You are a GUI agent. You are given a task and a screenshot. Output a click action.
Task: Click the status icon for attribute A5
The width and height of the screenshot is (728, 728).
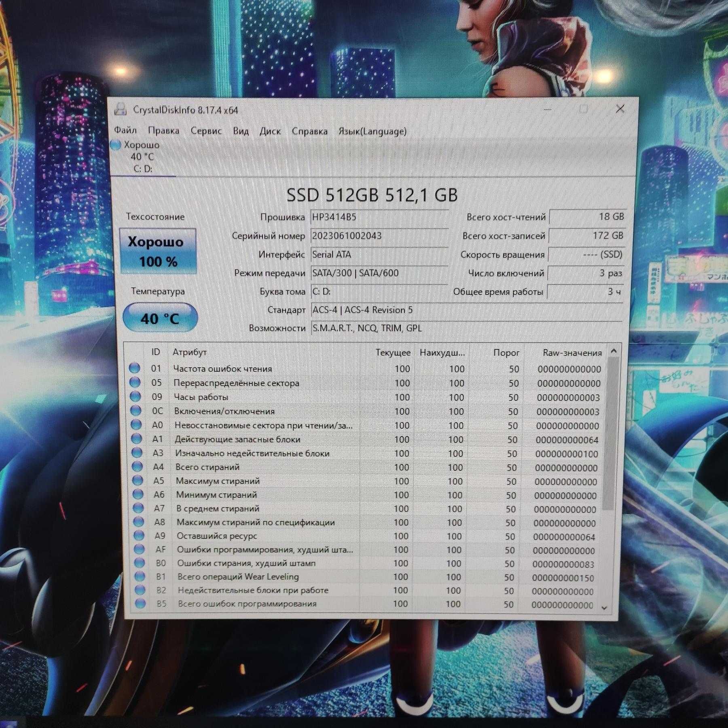click(138, 480)
